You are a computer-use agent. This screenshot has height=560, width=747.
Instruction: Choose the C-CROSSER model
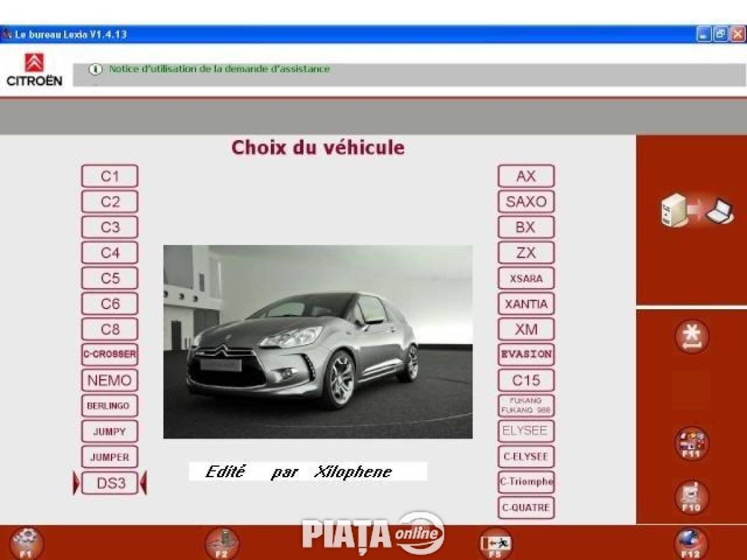point(110,355)
